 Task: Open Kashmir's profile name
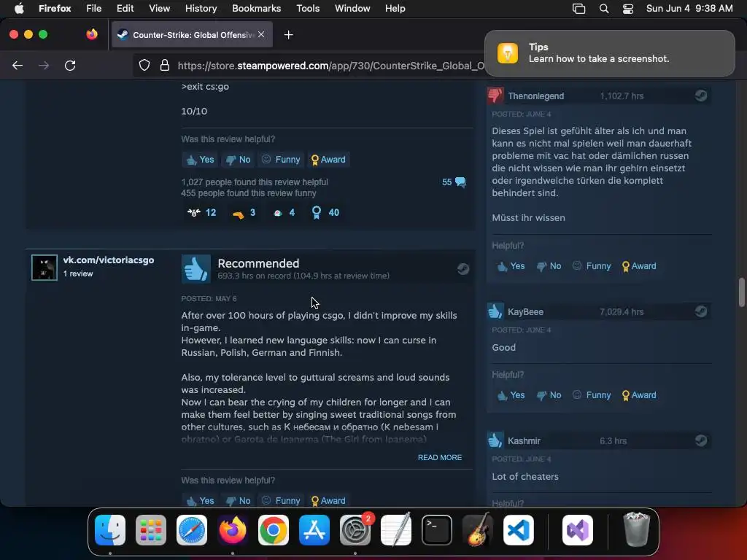[x=524, y=441]
